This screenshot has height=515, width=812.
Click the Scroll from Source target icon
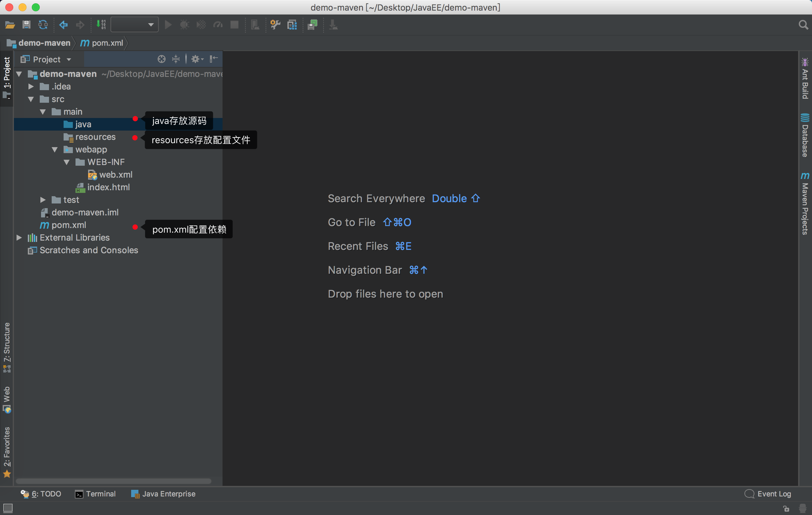tap(162, 59)
